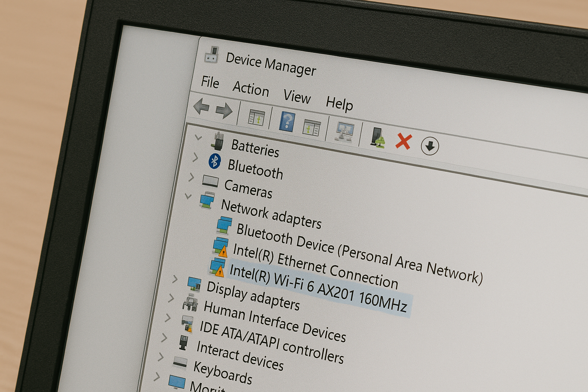Expand the Bluetooth category arrow

195,157
